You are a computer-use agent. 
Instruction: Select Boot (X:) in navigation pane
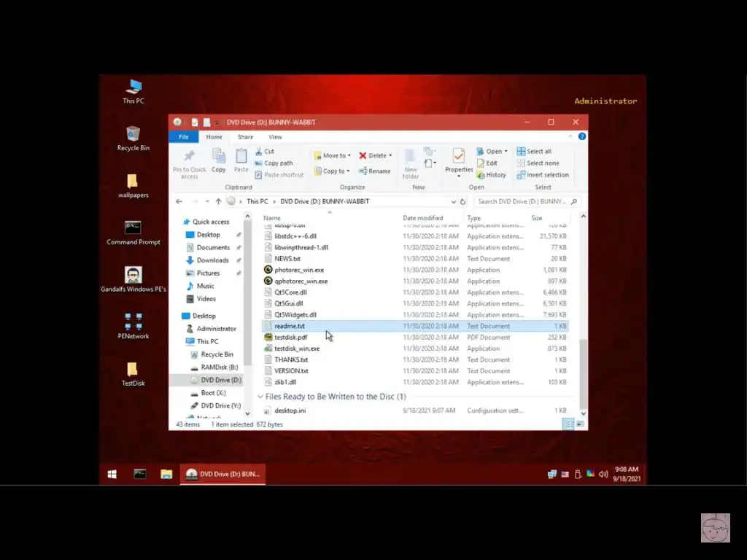click(x=208, y=393)
